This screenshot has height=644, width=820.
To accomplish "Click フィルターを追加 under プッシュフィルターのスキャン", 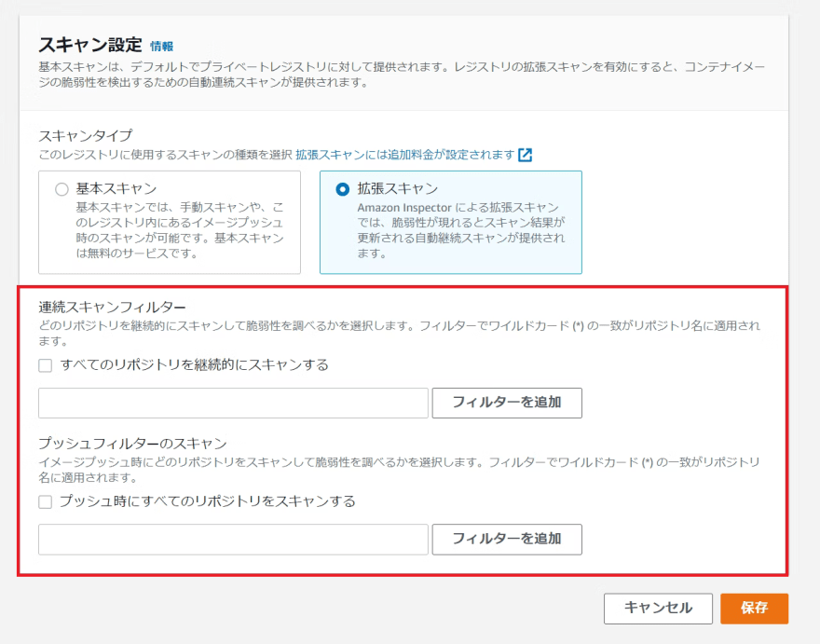I will click(x=507, y=540).
